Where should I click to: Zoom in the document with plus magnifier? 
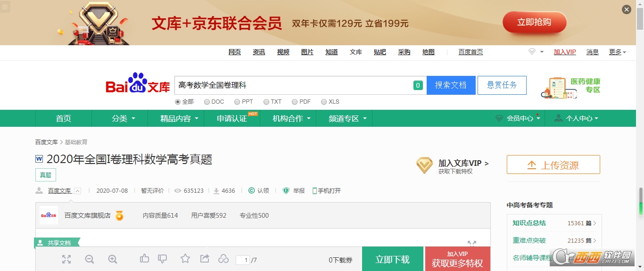point(113,259)
